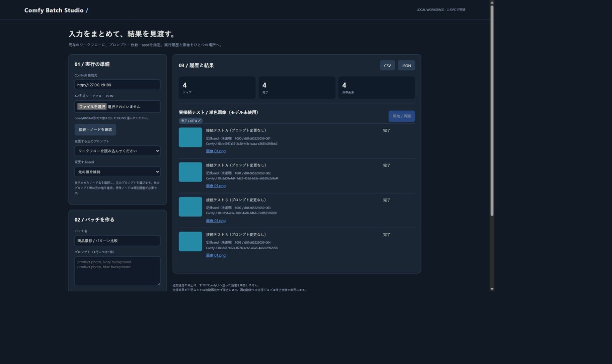Export history with the CSV button

pos(387,66)
